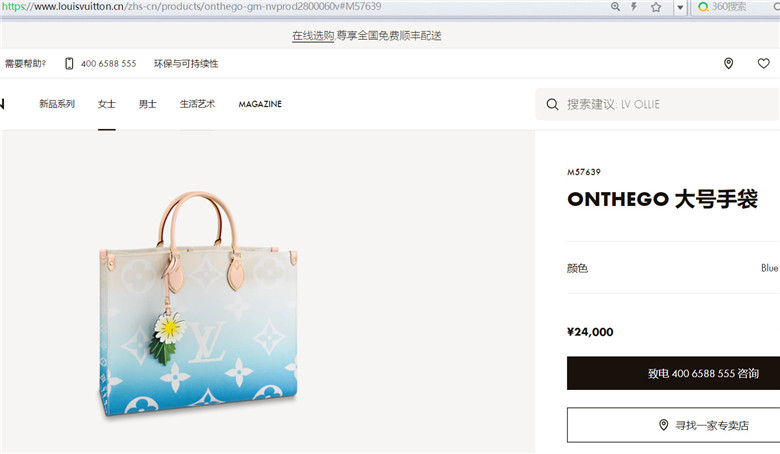
Task: Click the 360 search engine logo
Action: coord(703,7)
